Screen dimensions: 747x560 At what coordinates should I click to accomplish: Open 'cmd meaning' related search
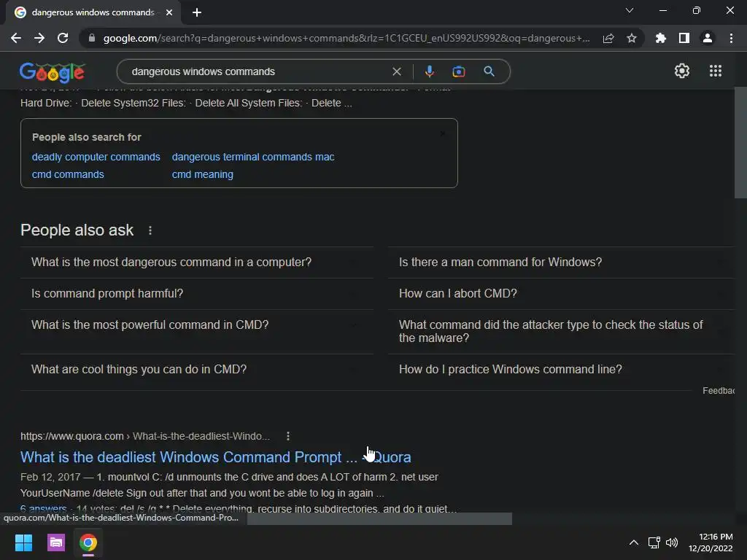(203, 174)
